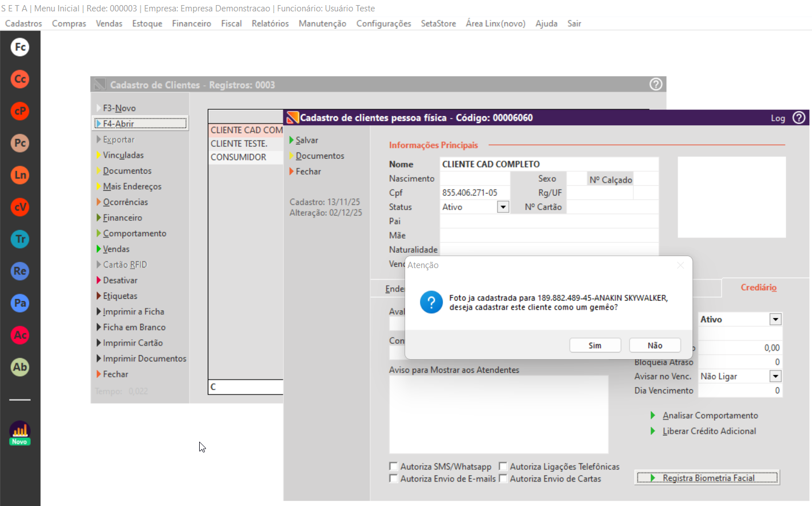The width and height of the screenshot is (812, 506).
Task: Open Mais Endereços in the client sidebar
Action: [x=132, y=186]
